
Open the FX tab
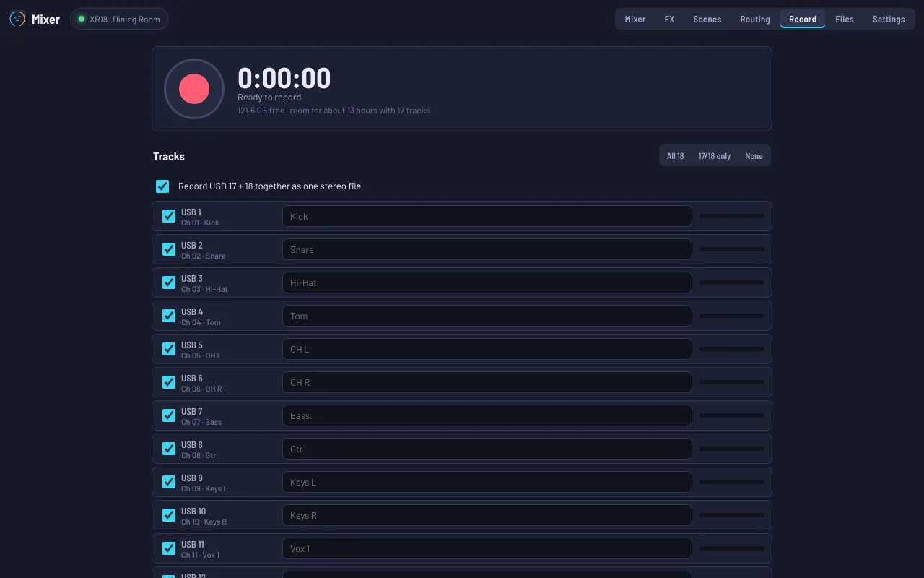coord(669,20)
